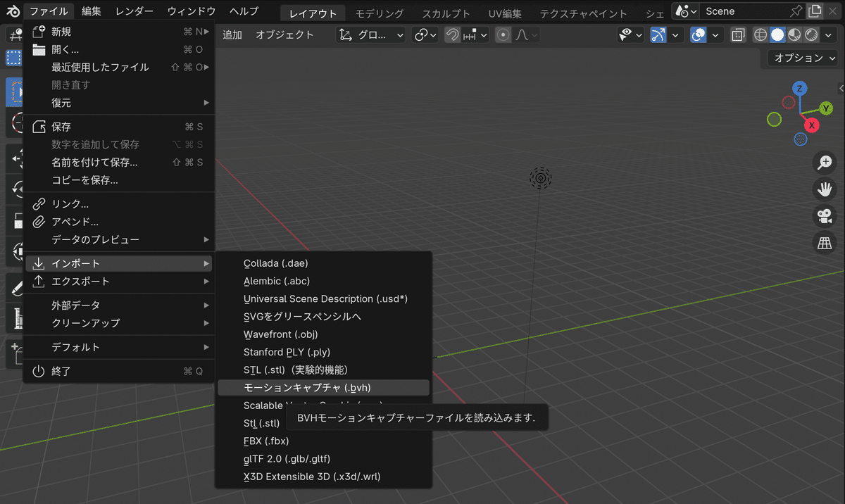The width and height of the screenshot is (845, 504).
Task: Click the negative Y green circle gizmo
Action: 774,120
